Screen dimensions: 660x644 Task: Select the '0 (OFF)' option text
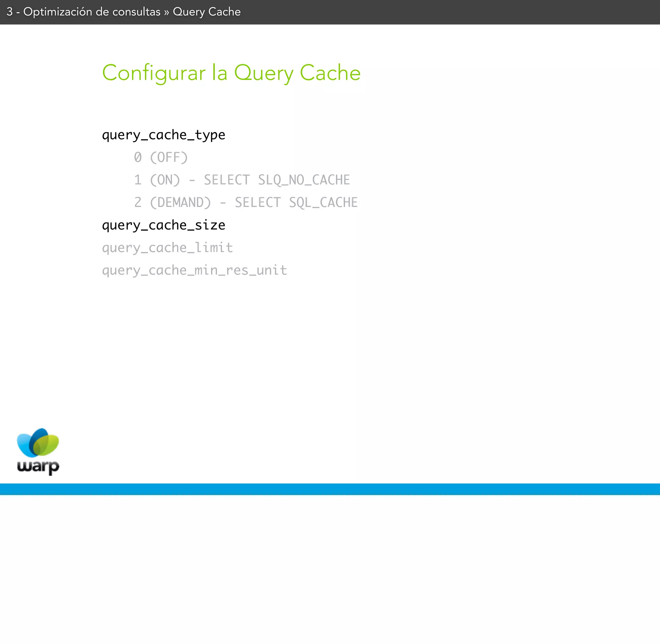tap(161, 157)
